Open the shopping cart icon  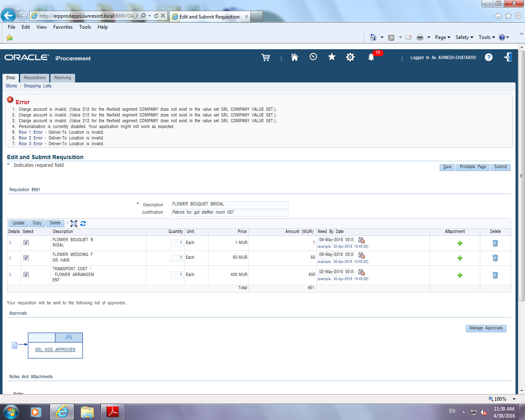pyautogui.click(x=266, y=57)
